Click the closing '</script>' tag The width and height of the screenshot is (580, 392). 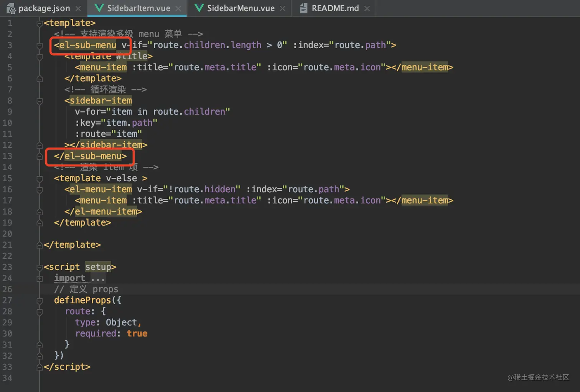pos(67,367)
